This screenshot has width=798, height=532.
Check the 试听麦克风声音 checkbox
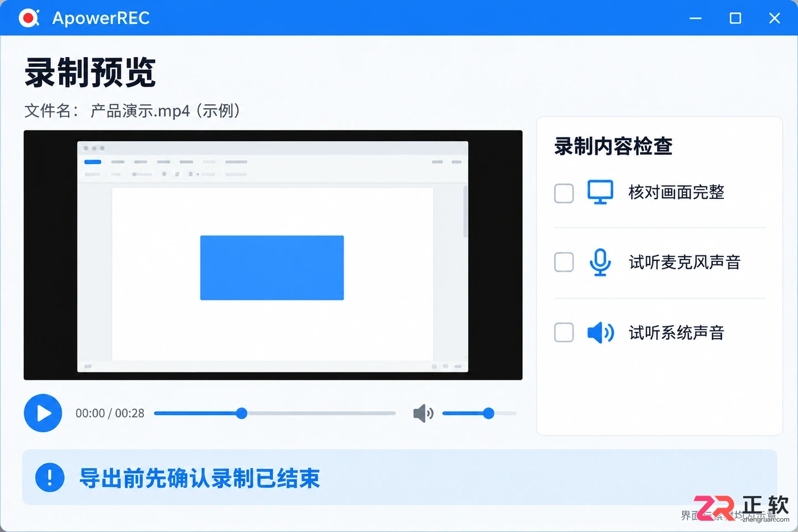coord(564,262)
